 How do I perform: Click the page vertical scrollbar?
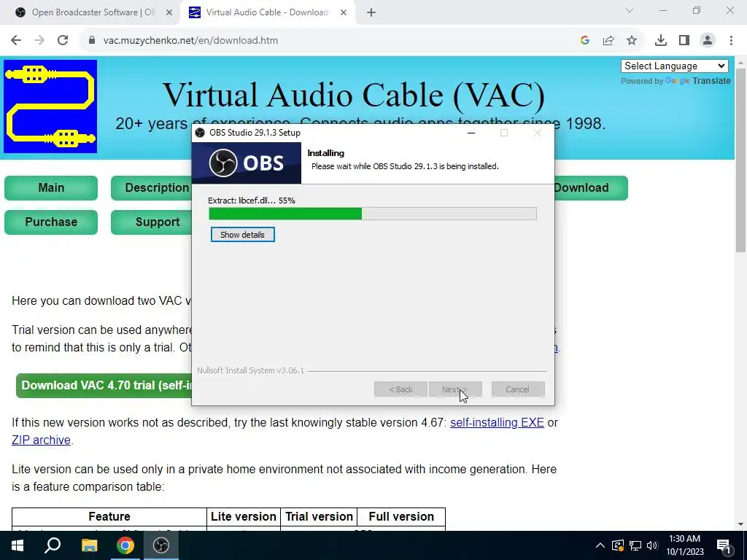tap(741, 160)
